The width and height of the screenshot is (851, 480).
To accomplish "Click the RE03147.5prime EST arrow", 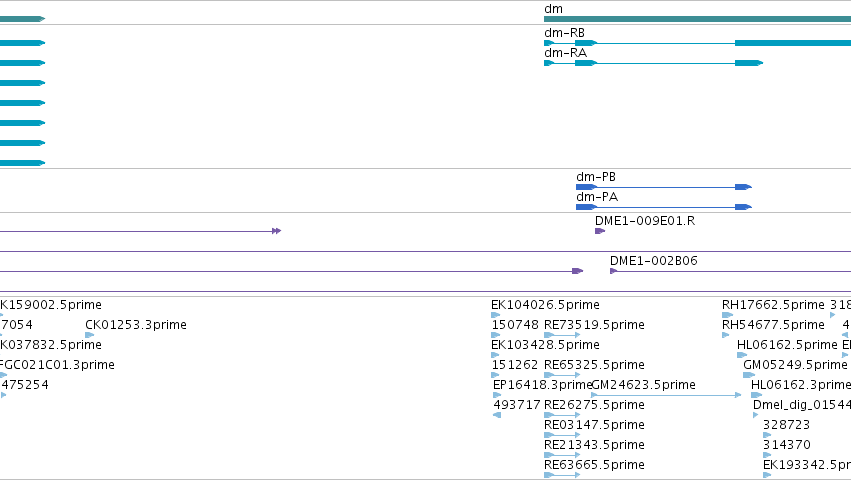I will point(562,435).
